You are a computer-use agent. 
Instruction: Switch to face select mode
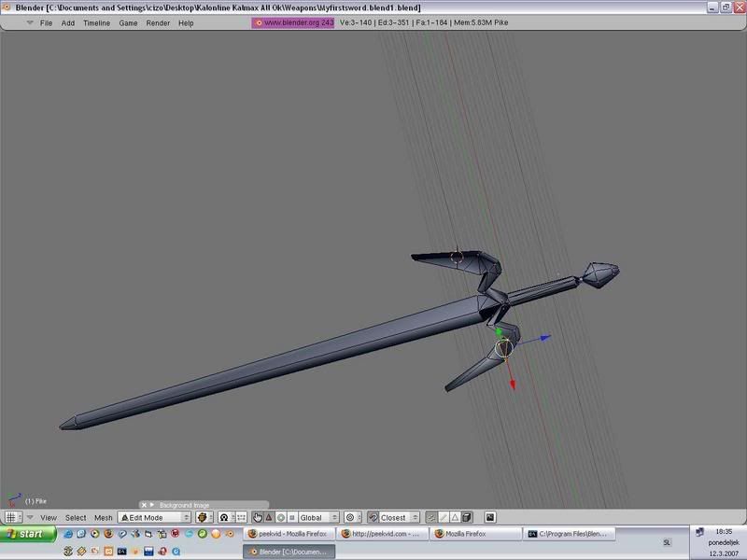(x=455, y=517)
